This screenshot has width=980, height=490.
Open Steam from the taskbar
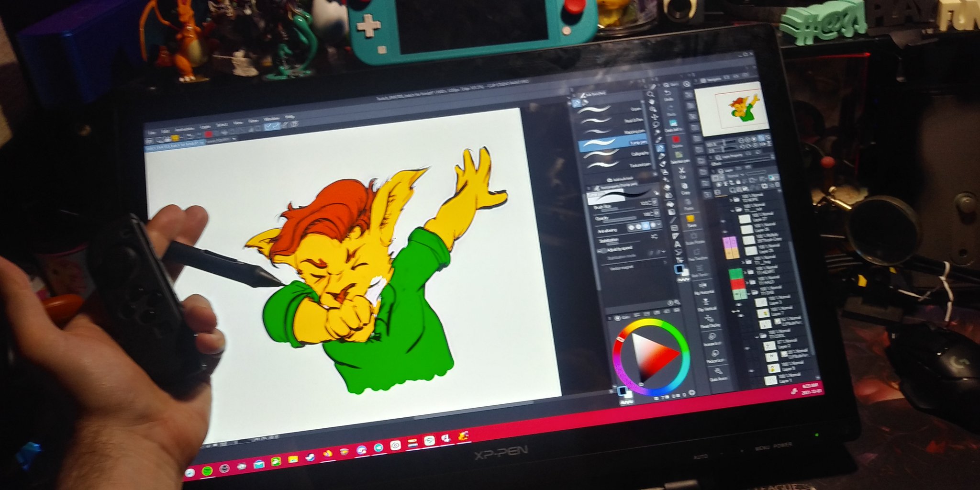(x=311, y=457)
